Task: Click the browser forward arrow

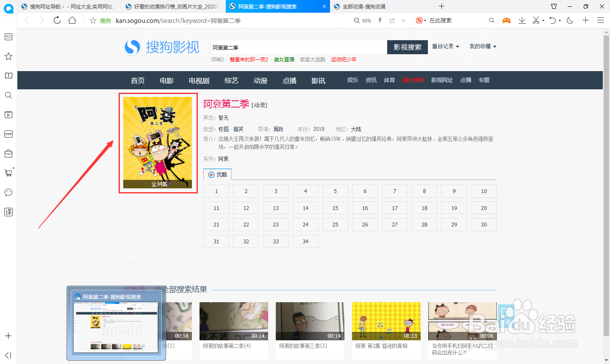Action: coord(42,20)
